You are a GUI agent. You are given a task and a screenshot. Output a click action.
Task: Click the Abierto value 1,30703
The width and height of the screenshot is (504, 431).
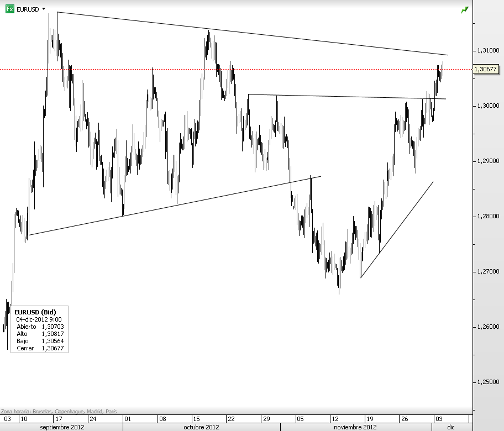coord(53,327)
